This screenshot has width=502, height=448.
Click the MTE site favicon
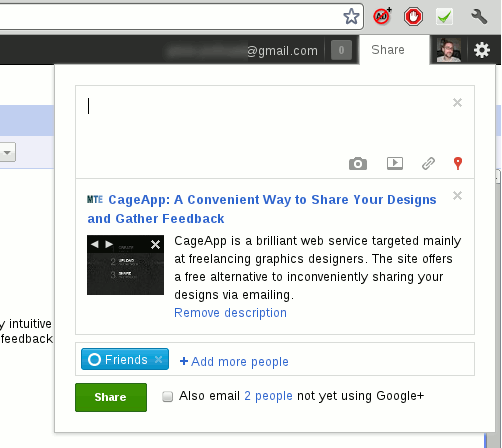(95, 199)
